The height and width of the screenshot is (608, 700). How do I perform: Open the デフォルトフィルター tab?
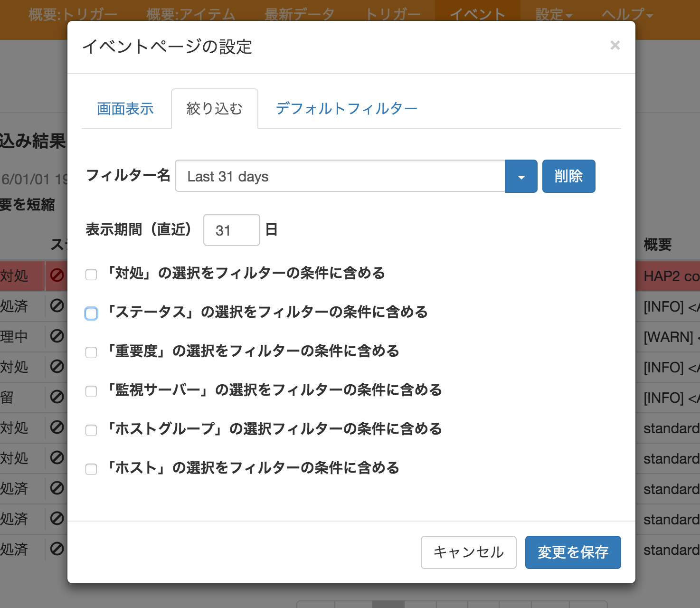coord(346,109)
